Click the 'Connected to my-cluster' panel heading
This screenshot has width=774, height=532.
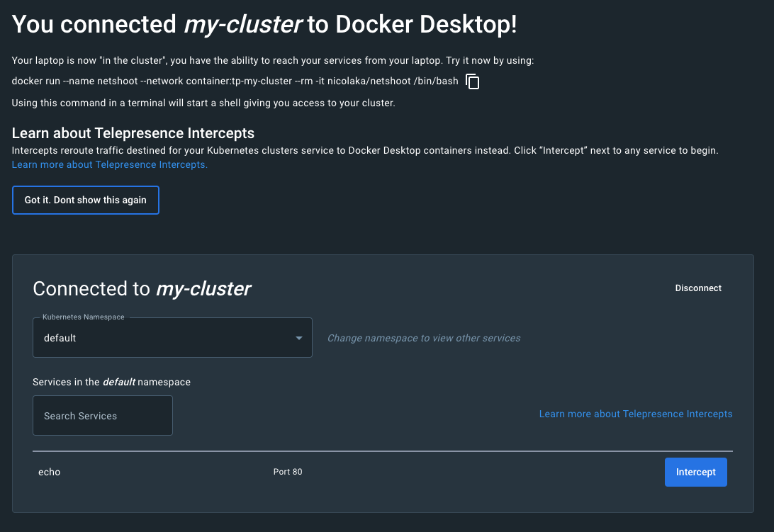(142, 289)
